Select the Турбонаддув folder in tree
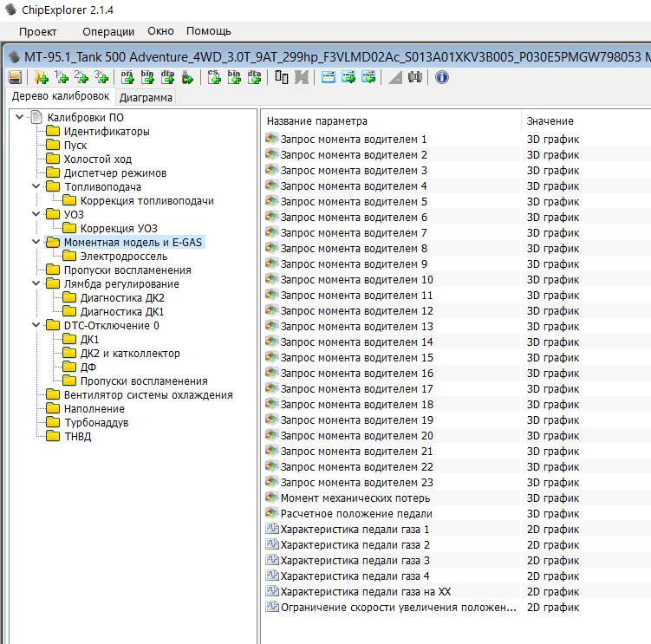The height and width of the screenshot is (644, 651). coord(95,423)
